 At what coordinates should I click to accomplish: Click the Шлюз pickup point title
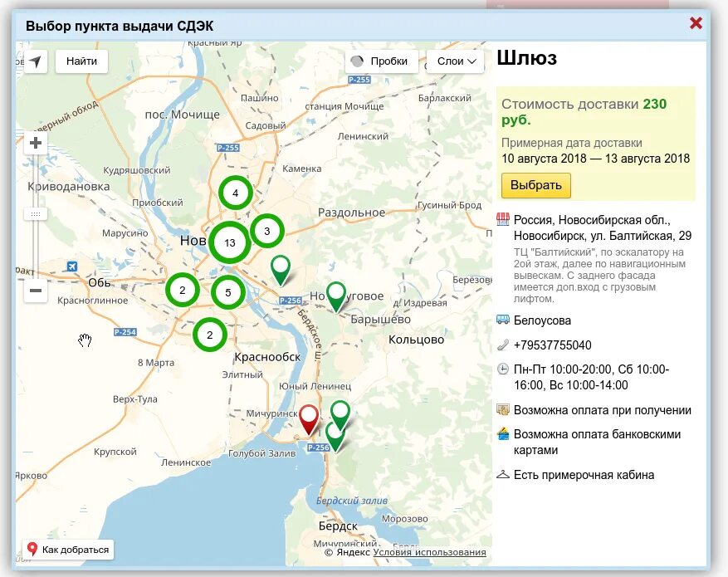pos(526,58)
